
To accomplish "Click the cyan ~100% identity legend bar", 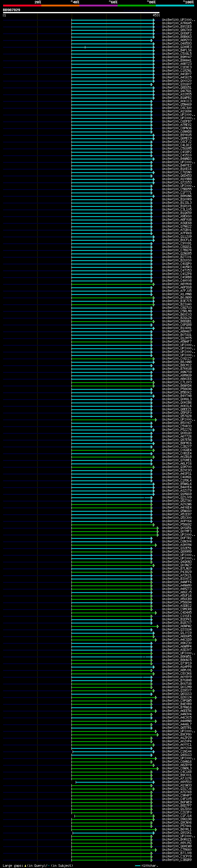I will point(175,6).
